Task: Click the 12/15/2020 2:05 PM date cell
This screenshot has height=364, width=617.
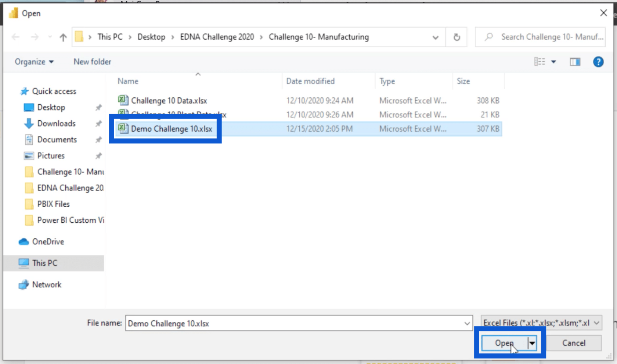Action: pos(320,129)
